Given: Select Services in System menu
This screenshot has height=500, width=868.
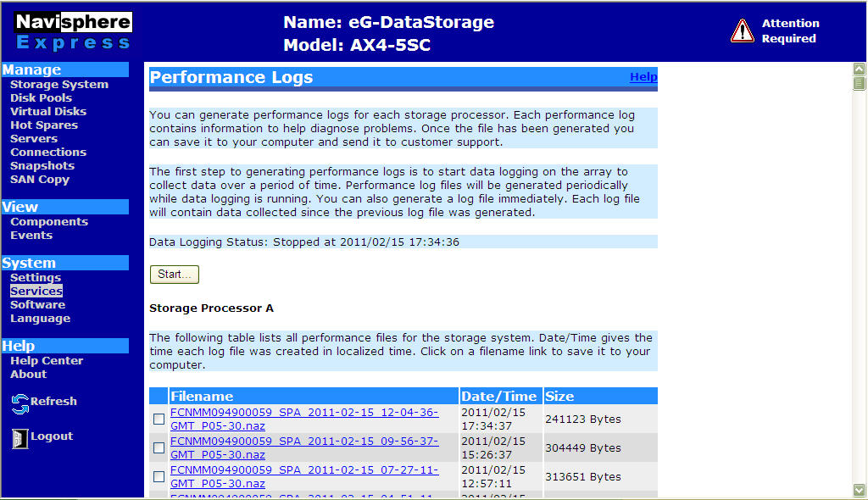Looking at the screenshot, I should pos(36,291).
